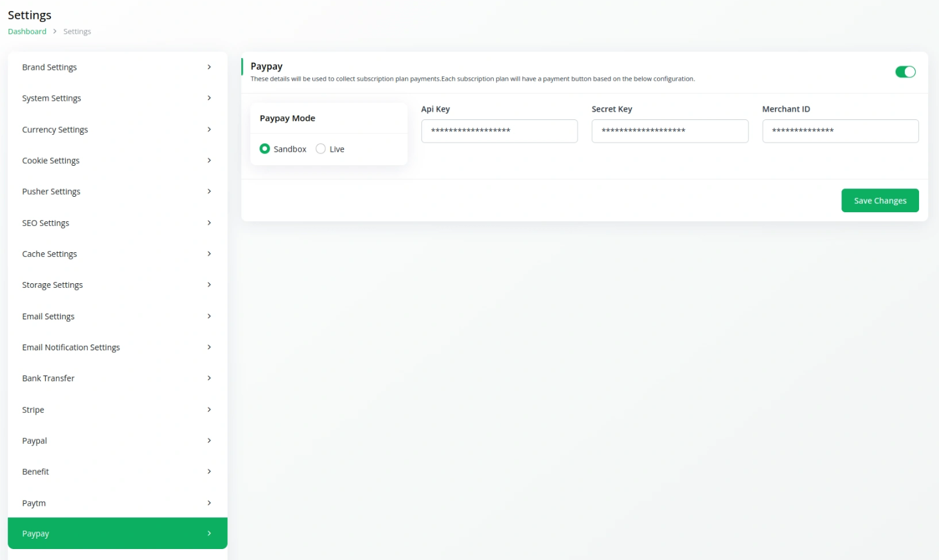Click the Secret Key input field

tap(670, 131)
